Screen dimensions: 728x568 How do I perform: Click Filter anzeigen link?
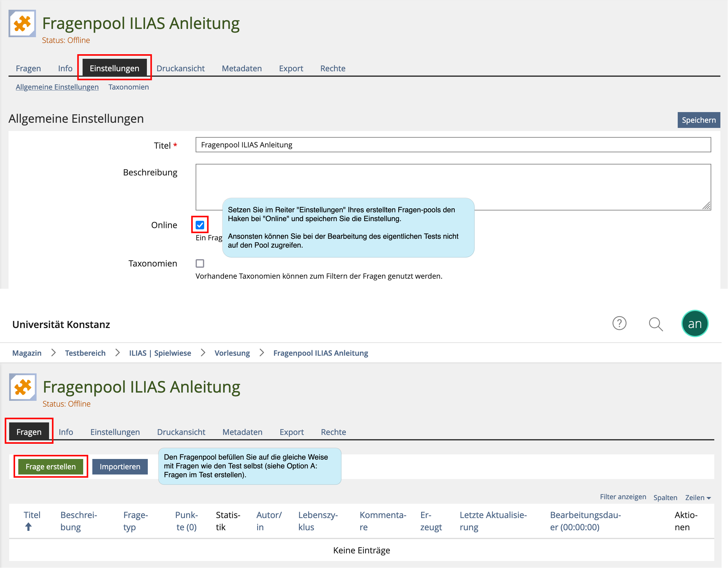coord(623,497)
